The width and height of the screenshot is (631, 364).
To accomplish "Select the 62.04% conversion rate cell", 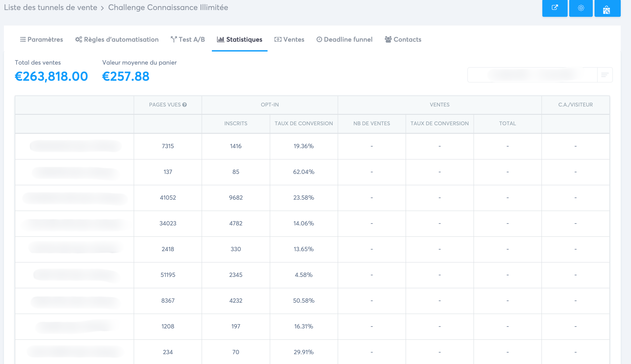I will (304, 172).
